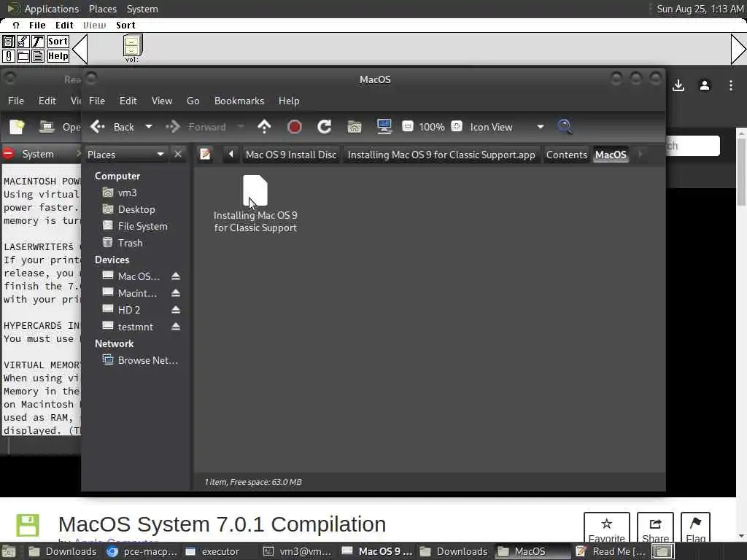747x560 pixels.
Task: Switch to vm3@vm... terminal taskbar window
Action: click(298, 551)
